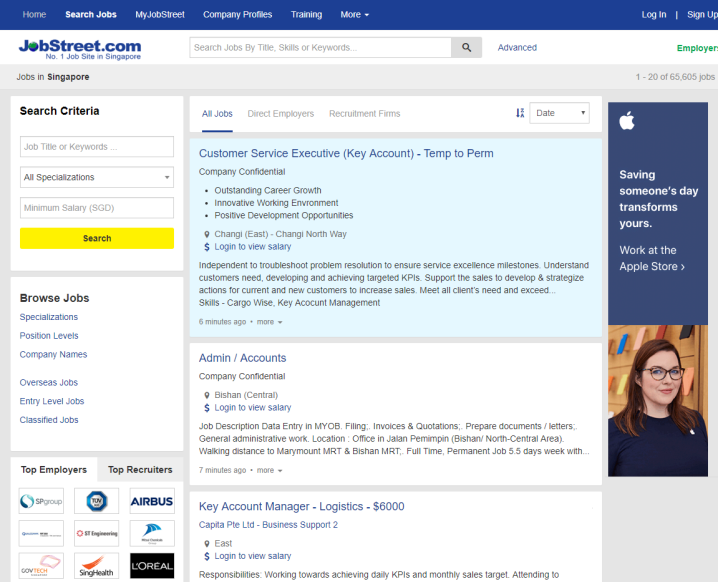Click Login to view salary for Key Account Manager

pos(252,556)
